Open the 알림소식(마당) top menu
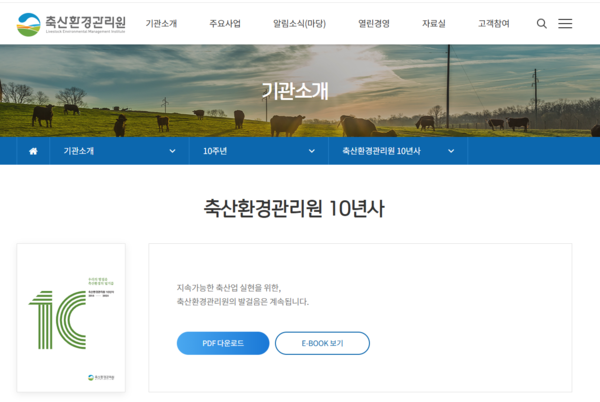This screenshot has height=402, width=600. pyautogui.click(x=299, y=23)
